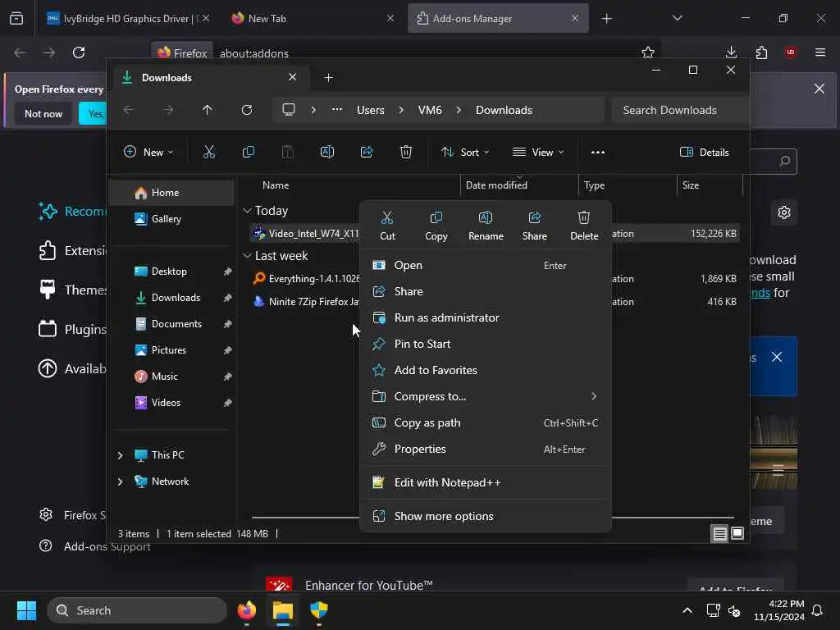Click the Rename icon in the context menu

tap(486, 218)
